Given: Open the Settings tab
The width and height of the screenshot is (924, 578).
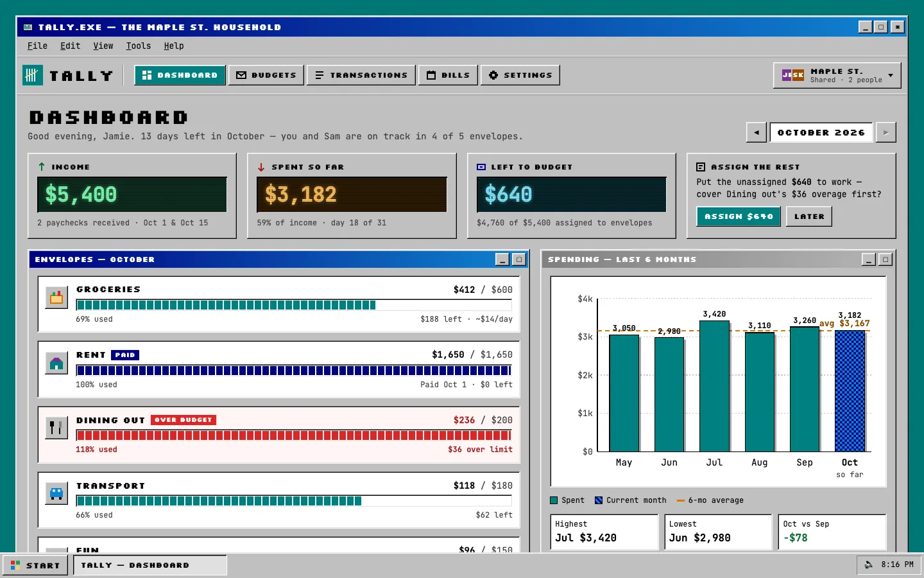Looking at the screenshot, I should [x=520, y=75].
